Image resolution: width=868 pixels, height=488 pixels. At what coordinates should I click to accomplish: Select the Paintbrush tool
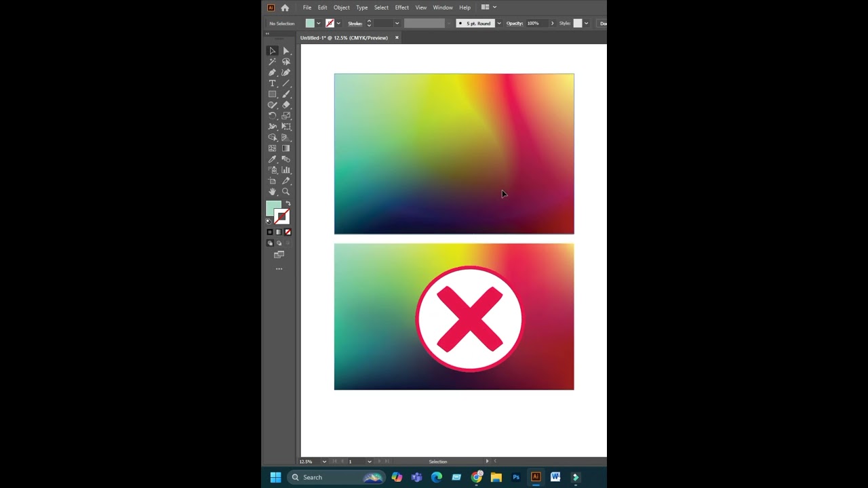(x=286, y=94)
